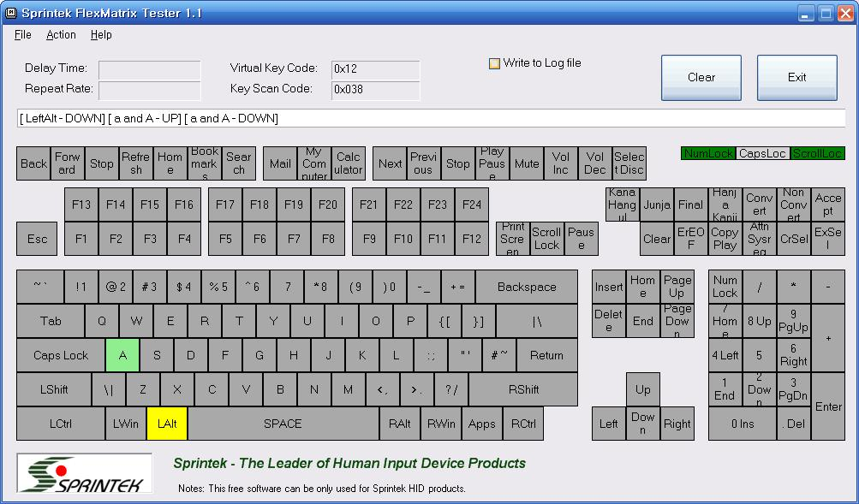Click the Hanja Kanji key
The width and height of the screenshot is (859, 504).
(725, 205)
